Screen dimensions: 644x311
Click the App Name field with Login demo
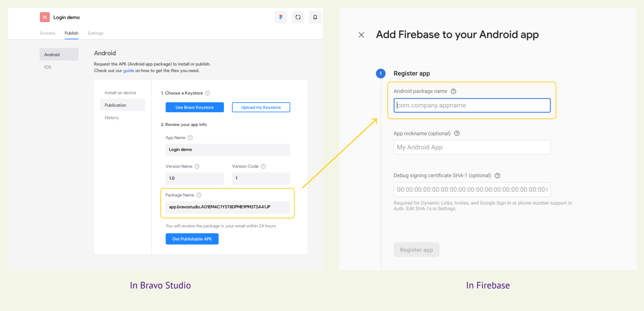tap(228, 150)
